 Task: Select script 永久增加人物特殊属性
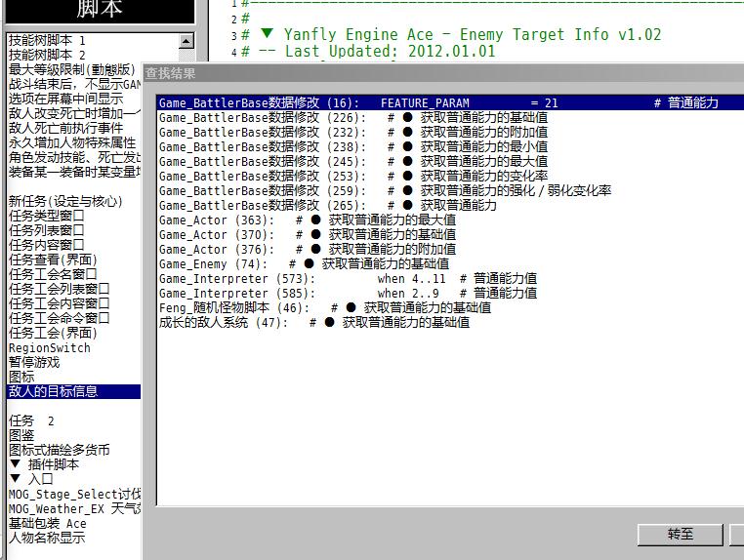click(x=72, y=142)
